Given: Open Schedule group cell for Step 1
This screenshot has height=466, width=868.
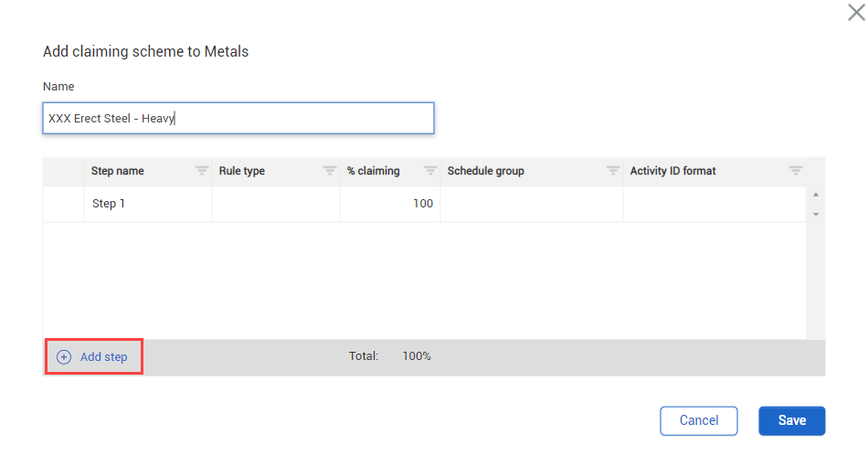Looking at the screenshot, I should click(532, 204).
